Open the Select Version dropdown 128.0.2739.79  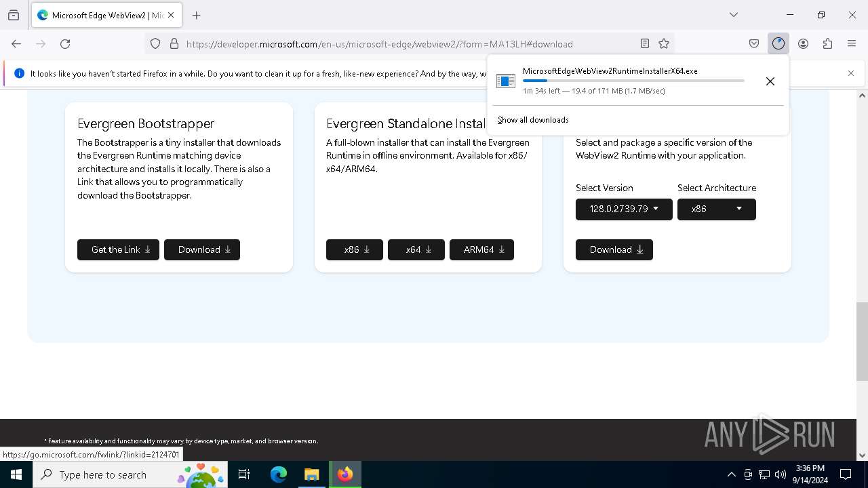(x=624, y=209)
